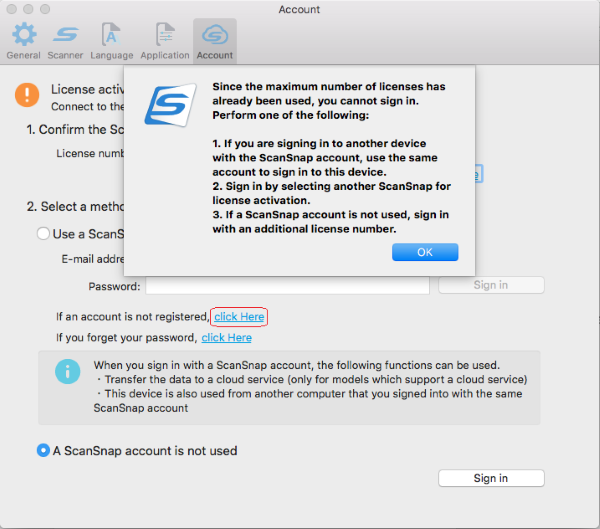Select 'Use a ScanSnap account' radio button
The height and width of the screenshot is (529, 600).
[43, 233]
